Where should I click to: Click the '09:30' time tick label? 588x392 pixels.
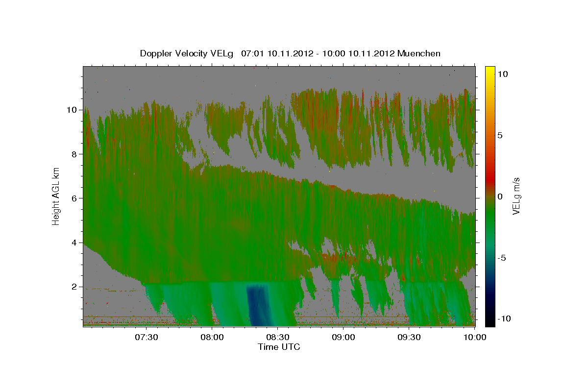click(x=409, y=337)
